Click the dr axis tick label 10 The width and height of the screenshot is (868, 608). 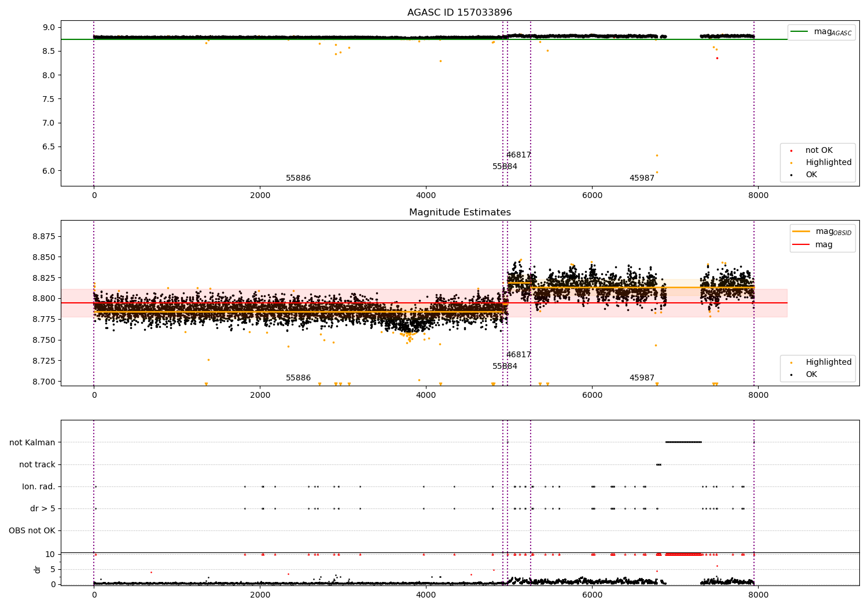point(50,555)
